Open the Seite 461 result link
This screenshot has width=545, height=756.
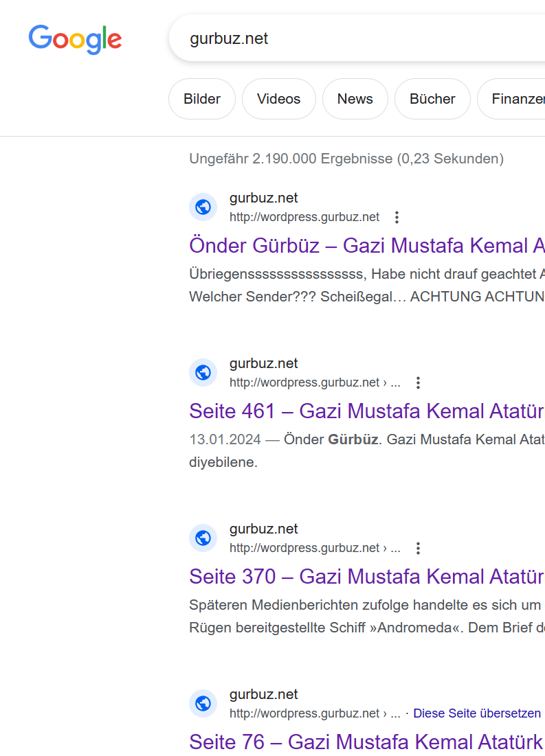(x=367, y=411)
